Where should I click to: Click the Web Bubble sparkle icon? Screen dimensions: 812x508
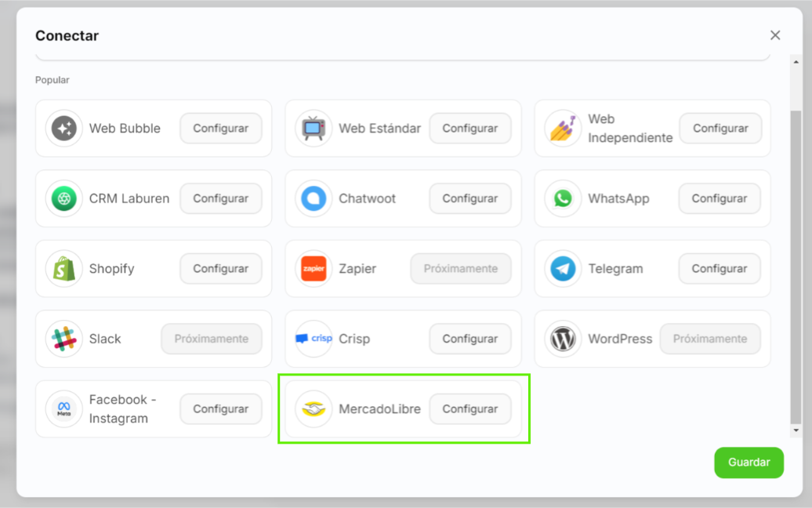(x=64, y=129)
